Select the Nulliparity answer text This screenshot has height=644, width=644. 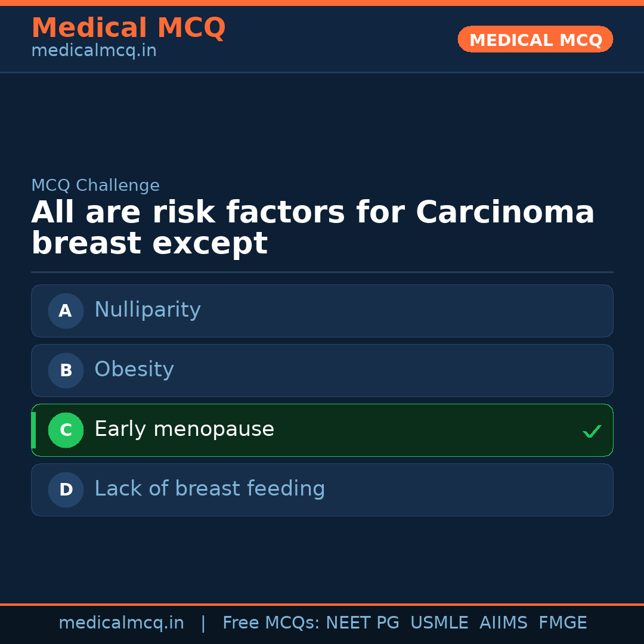click(x=147, y=310)
